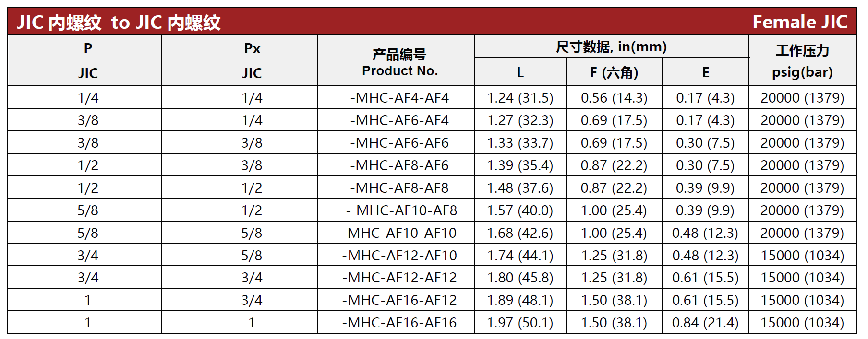This screenshot has width=868, height=339.
Task: Select the 'Px JIC' column header
Action: click(x=252, y=61)
